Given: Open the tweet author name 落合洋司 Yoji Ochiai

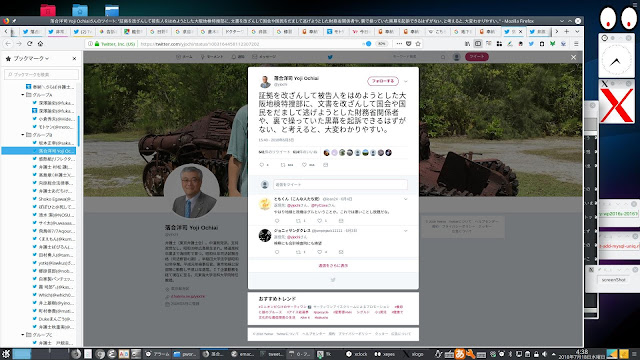Looking at the screenshot, I should pyautogui.click(x=296, y=78).
